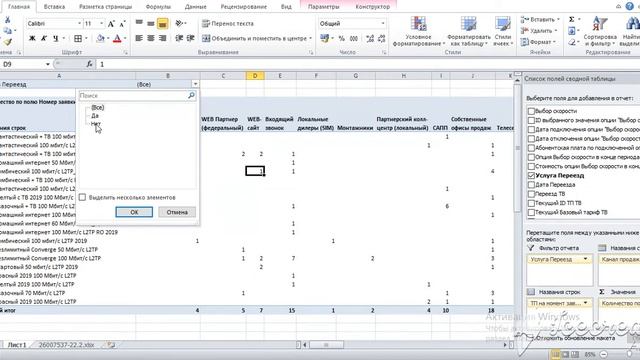Decrease indent in the alignment group
This screenshot has height=360, width=640.
tap(179, 38)
